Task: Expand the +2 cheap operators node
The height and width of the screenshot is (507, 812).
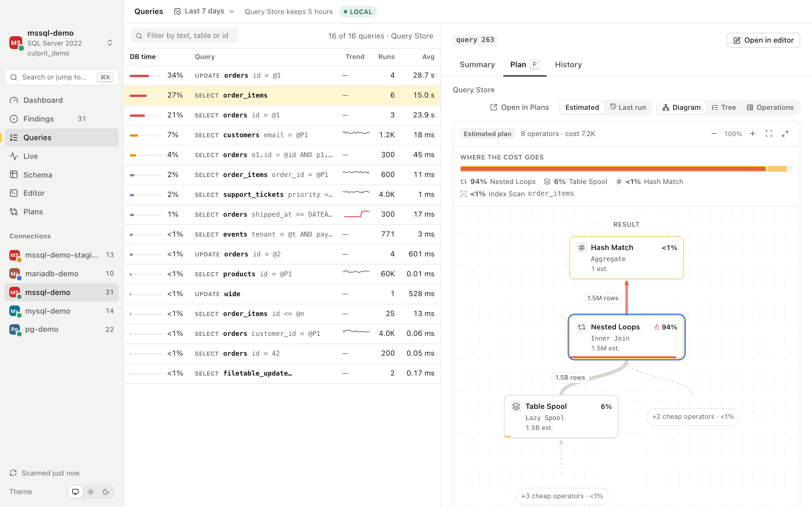Action: point(693,417)
